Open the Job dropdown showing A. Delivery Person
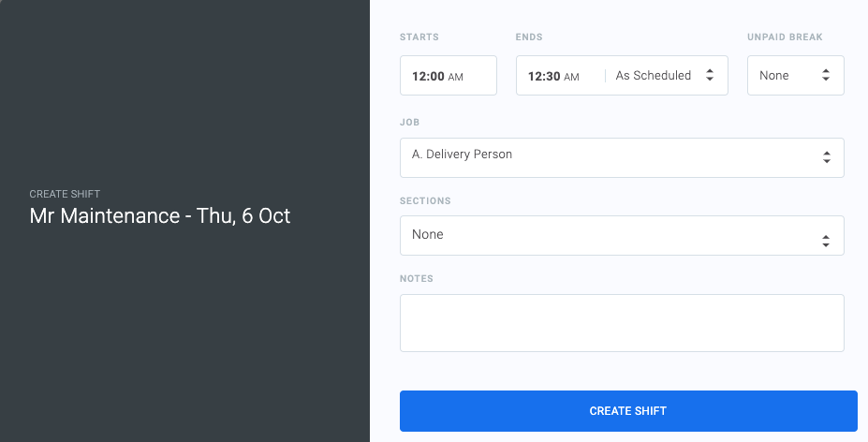868x442 pixels. point(609,157)
